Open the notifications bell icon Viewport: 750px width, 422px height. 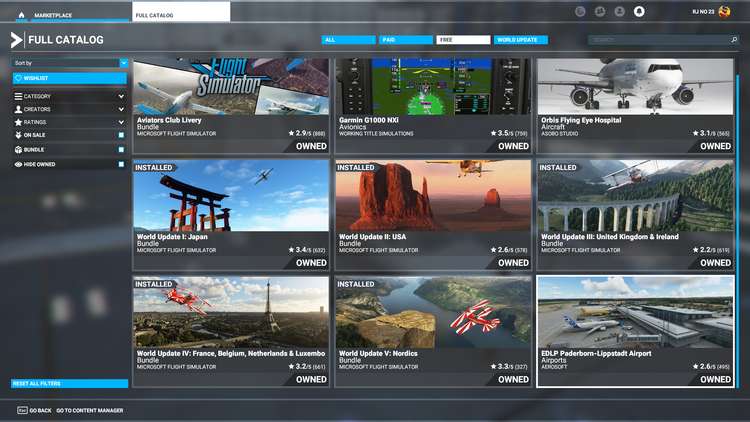pos(639,11)
